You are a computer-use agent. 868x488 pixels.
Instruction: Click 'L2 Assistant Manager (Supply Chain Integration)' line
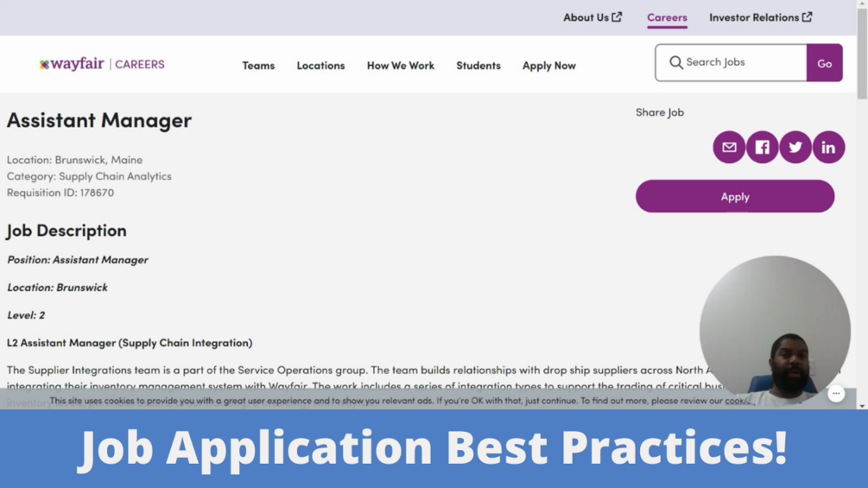coord(130,343)
